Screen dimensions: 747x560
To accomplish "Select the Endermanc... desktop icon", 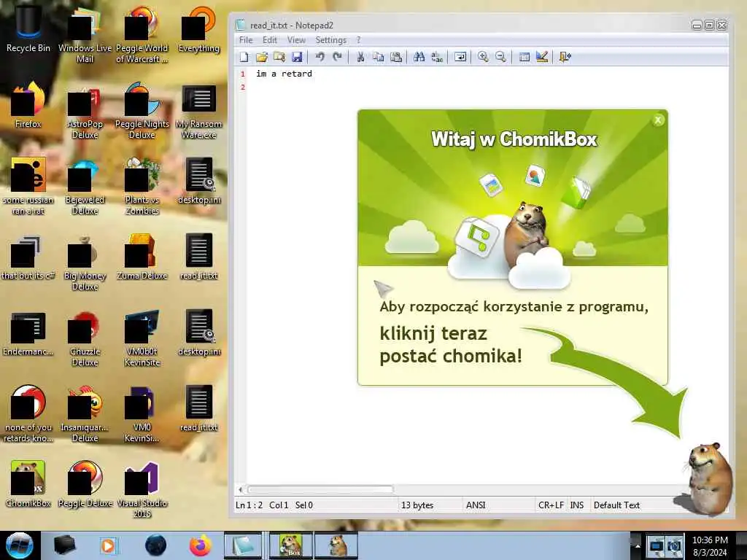I will (28, 333).
